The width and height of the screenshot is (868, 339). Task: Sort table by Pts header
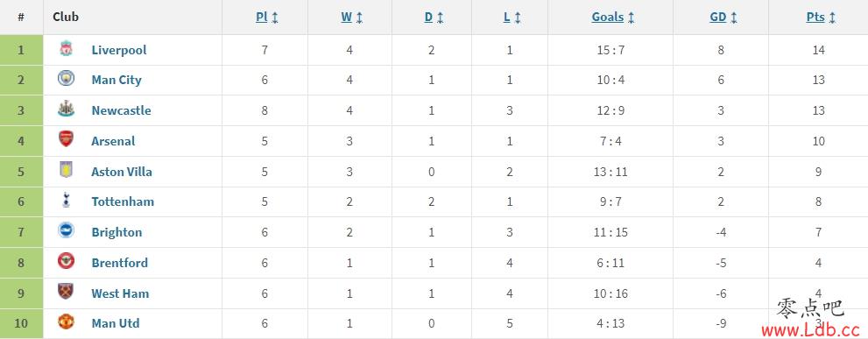point(821,18)
